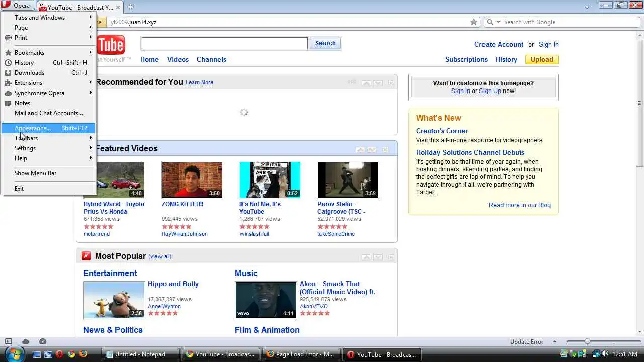Expand Page submenu
The image size is (644, 362).
click(48, 28)
